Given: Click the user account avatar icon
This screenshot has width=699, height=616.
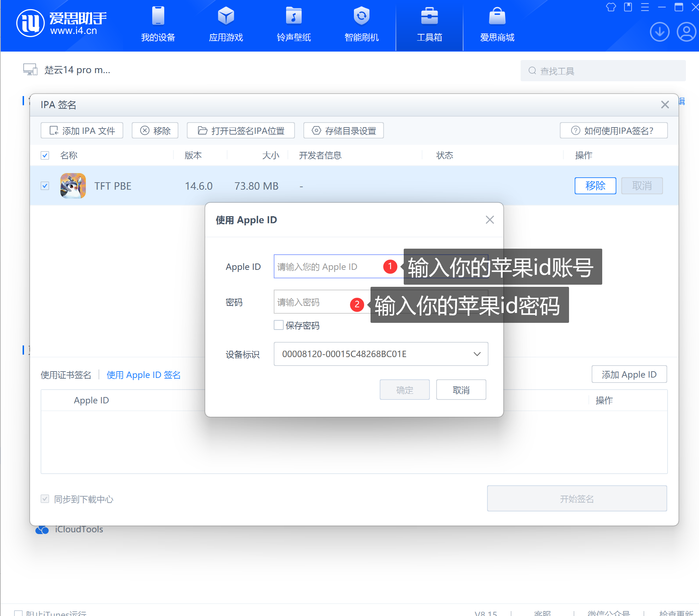Looking at the screenshot, I should [x=686, y=32].
